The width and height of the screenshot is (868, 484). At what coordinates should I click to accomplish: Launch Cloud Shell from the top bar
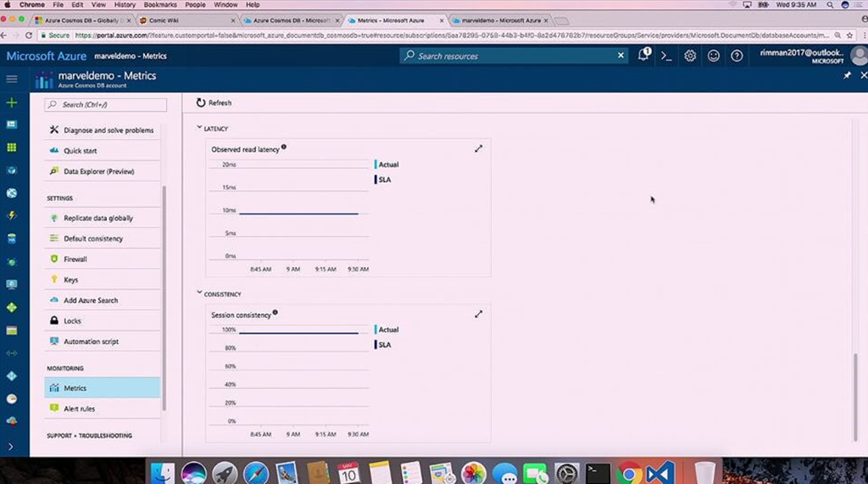click(666, 56)
